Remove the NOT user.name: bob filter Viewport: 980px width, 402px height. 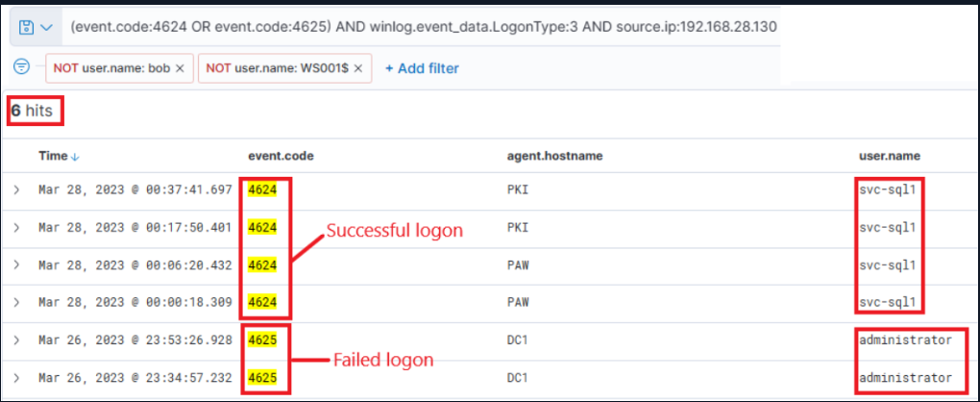pos(180,68)
